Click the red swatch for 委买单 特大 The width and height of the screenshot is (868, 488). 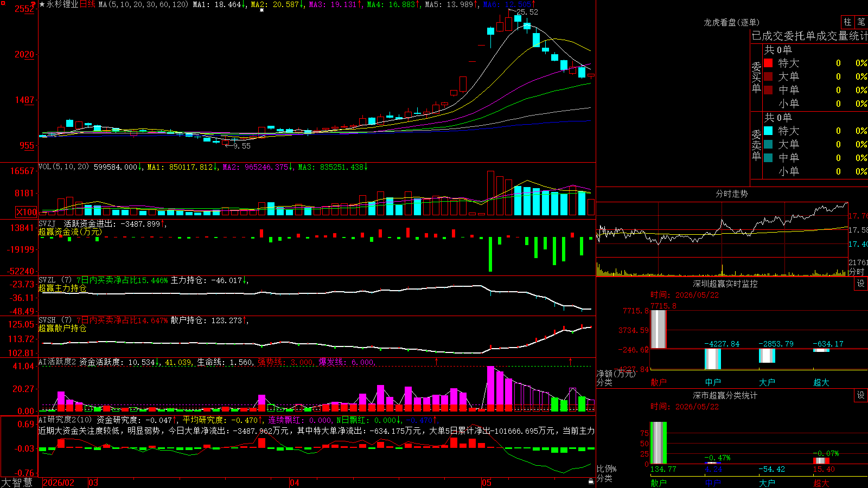click(x=768, y=63)
